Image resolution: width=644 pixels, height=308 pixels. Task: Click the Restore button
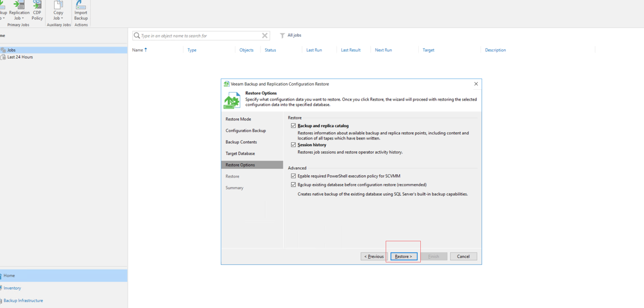click(403, 257)
